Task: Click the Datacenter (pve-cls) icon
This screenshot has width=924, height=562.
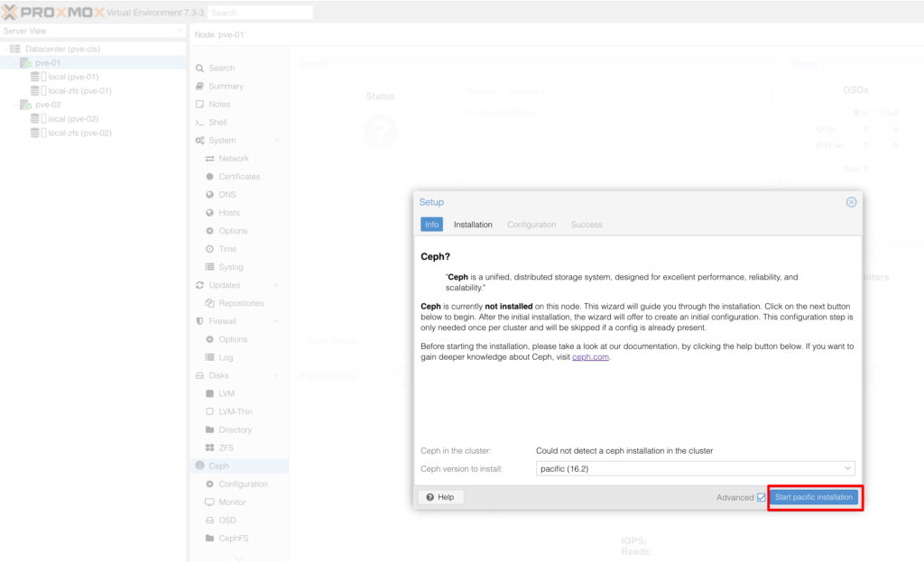Action: [15, 49]
